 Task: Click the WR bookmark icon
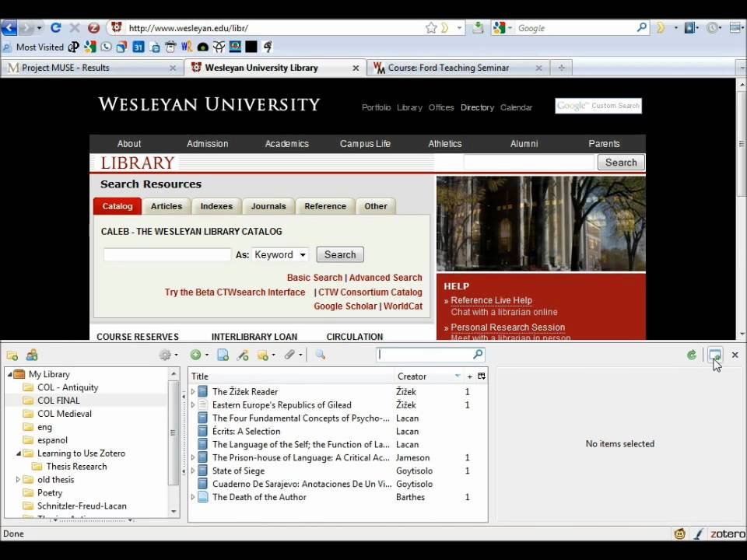186,47
